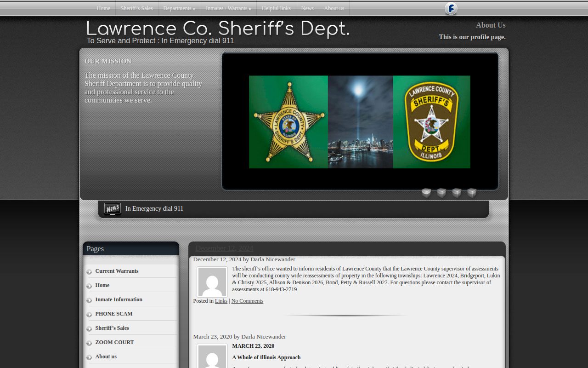Click 'A Whole of Illinois Approach' heading
The height and width of the screenshot is (368, 588).
pos(266,357)
